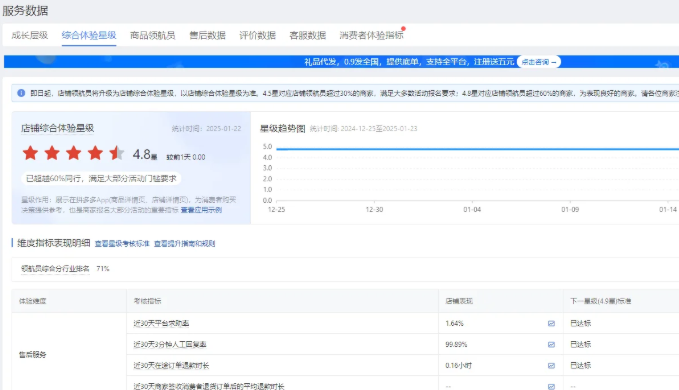The width and height of the screenshot is (679, 390).
Task: Click the trend icon in the 1.64% row
Action: [x=551, y=323]
